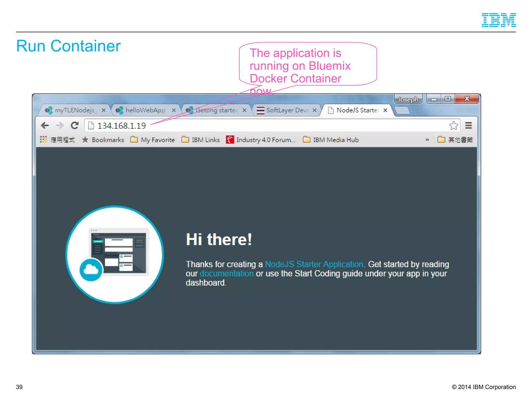
Task: Close the SoftLayer Dev tab
Action: (315, 110)
